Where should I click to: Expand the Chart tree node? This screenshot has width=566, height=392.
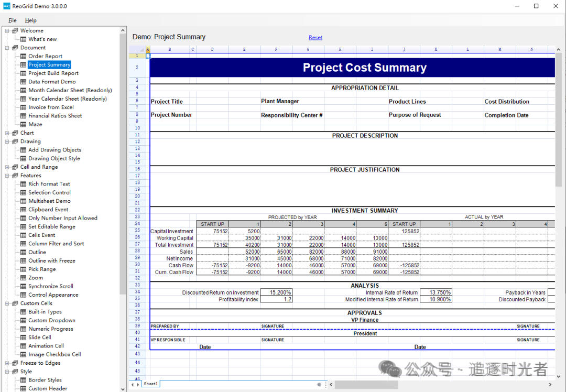click(7, 133)
